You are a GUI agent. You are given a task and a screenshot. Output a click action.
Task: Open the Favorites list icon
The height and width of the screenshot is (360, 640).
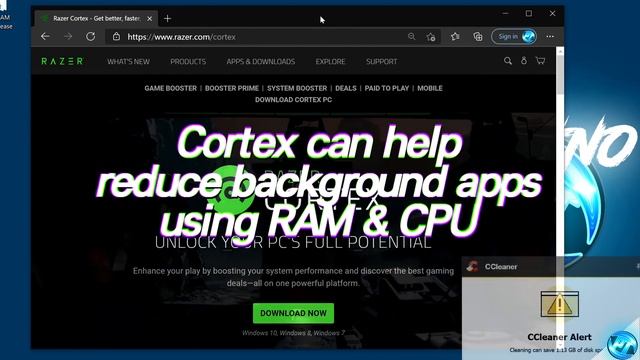[455, 36]
